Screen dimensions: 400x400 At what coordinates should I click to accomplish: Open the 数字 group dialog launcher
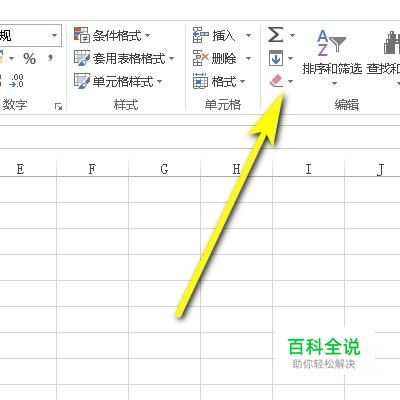[x=59, y=106]
